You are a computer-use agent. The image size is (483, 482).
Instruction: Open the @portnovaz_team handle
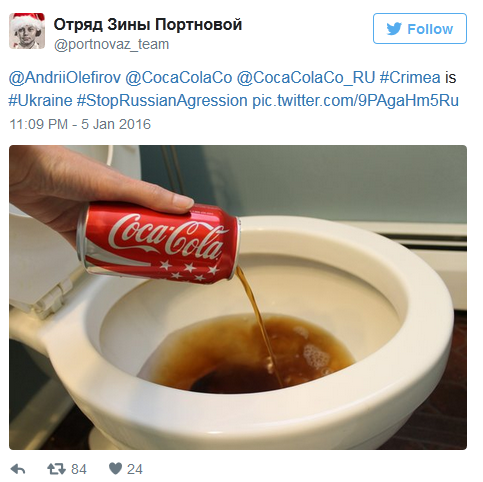click(x=111, y=44)
